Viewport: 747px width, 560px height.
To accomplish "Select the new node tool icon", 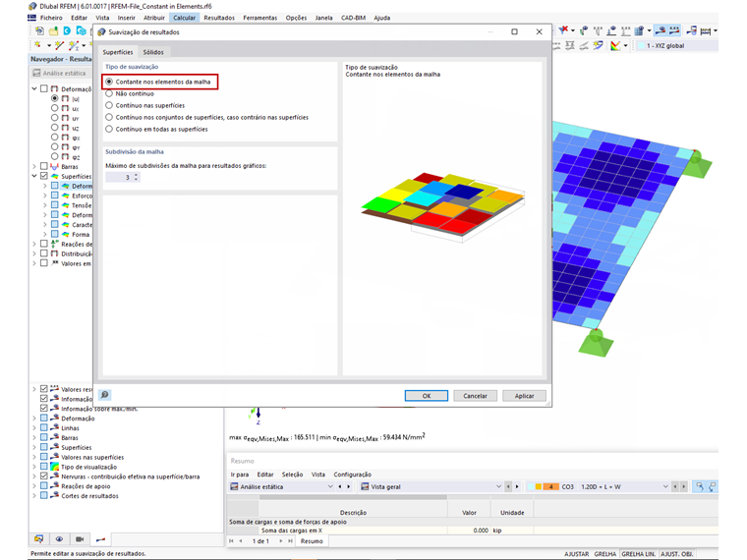I will point(37,45).
